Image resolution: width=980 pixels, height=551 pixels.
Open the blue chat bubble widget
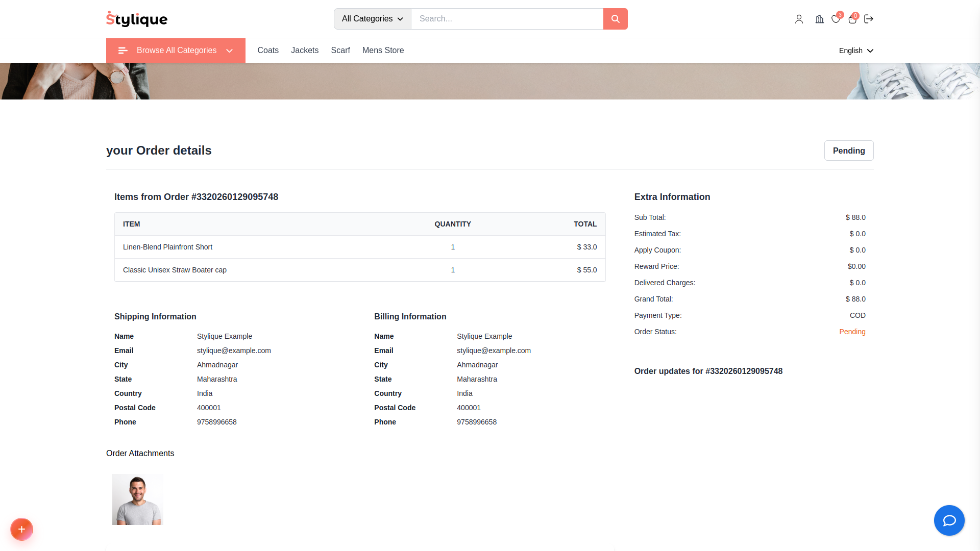tap(949, 520)
